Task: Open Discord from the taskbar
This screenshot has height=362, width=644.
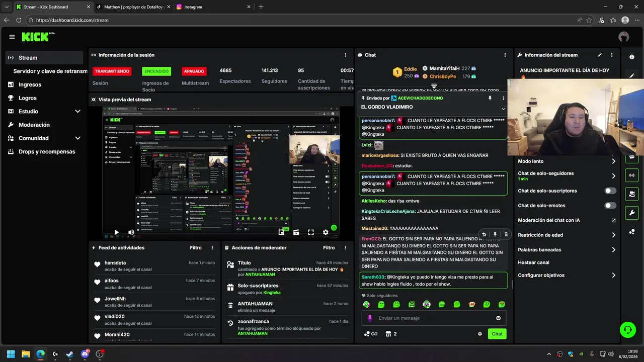Action: 85,354
